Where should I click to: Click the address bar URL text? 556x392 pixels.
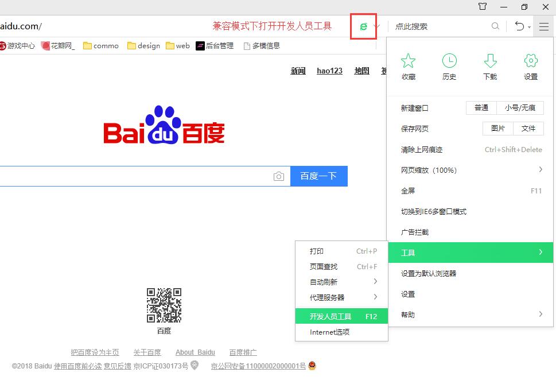[21, 26]
